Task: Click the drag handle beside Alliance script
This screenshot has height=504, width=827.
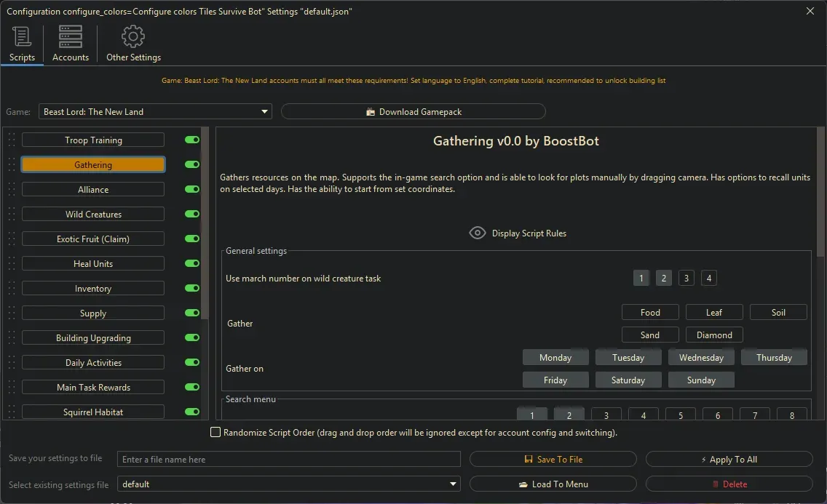Action: click(x=12, y=190)
